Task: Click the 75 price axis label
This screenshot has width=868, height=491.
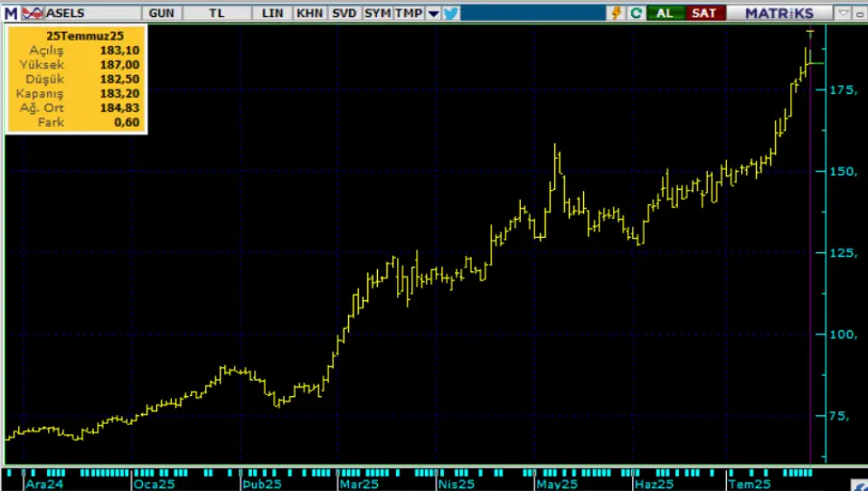Action: pyautogui.click(x=840, y=416)
